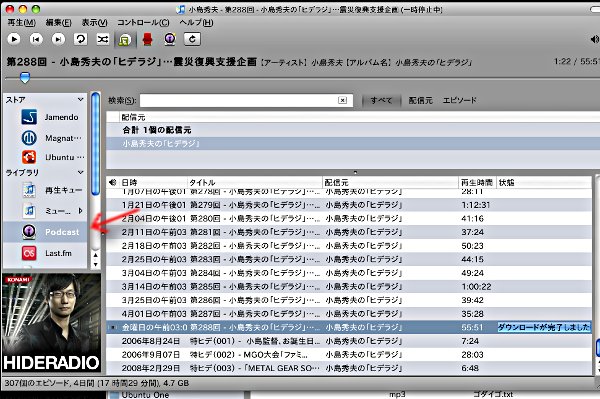Click the sidebar scroll up arrow

[96, 255]
